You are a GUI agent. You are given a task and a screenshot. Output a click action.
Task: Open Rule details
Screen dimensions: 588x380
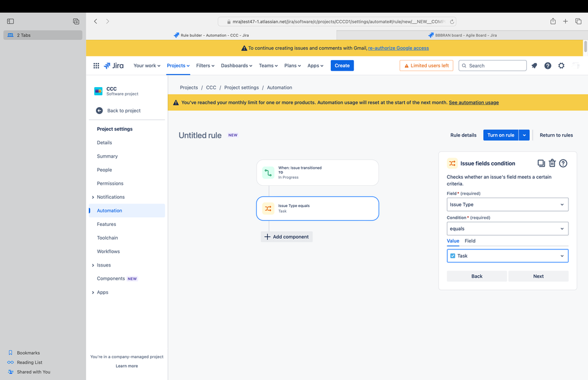pyautogui.click(x=463, y=135)
